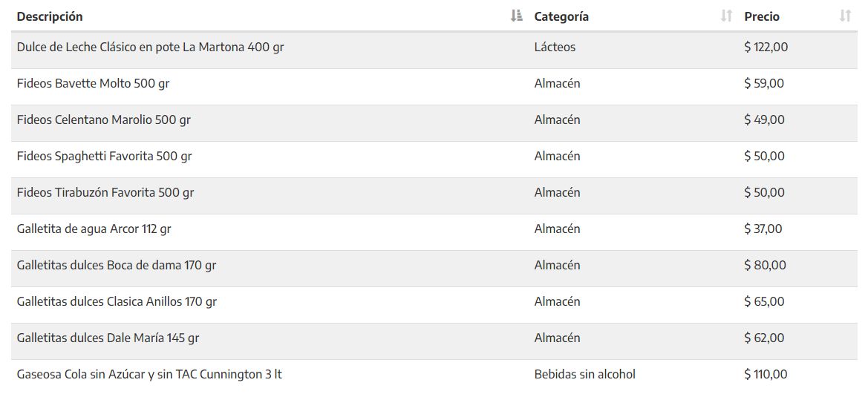The image size is (868, 397).
Task: Select Fideos Spaghetti Favorita 500 gr row
Action: [x=434, y=160]
